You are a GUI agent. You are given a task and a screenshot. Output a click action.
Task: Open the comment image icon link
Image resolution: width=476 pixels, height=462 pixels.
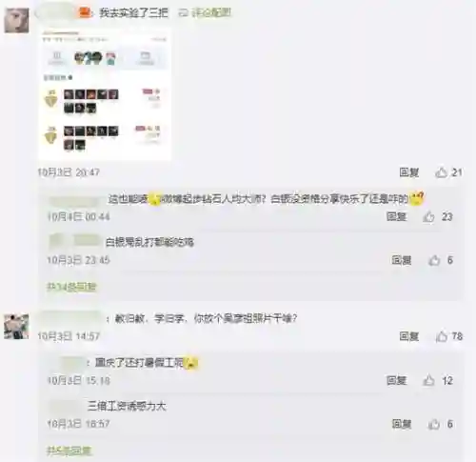click(x=205, y=12)
